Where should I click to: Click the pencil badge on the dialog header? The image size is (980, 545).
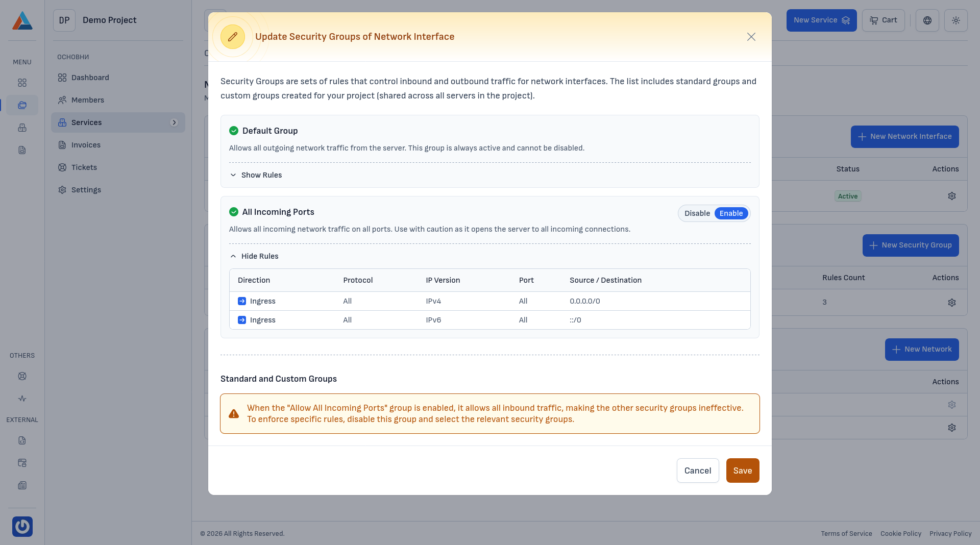click(233, 36)
